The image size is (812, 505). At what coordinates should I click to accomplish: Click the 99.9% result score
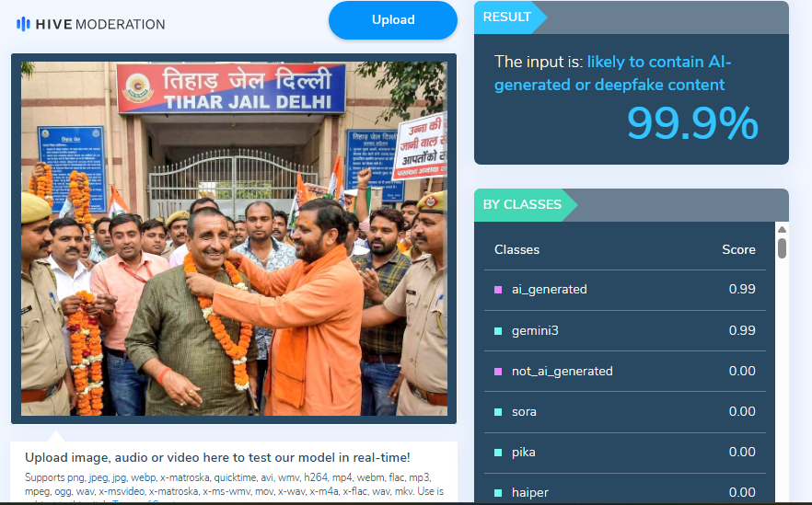point(692,123)
